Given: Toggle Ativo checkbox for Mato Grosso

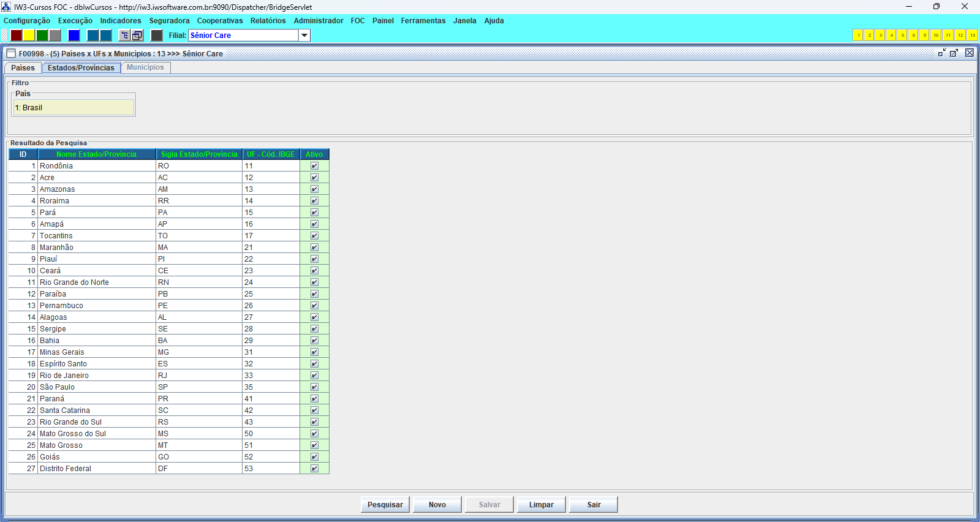Looking at the screenshot, I should [314, 445].
